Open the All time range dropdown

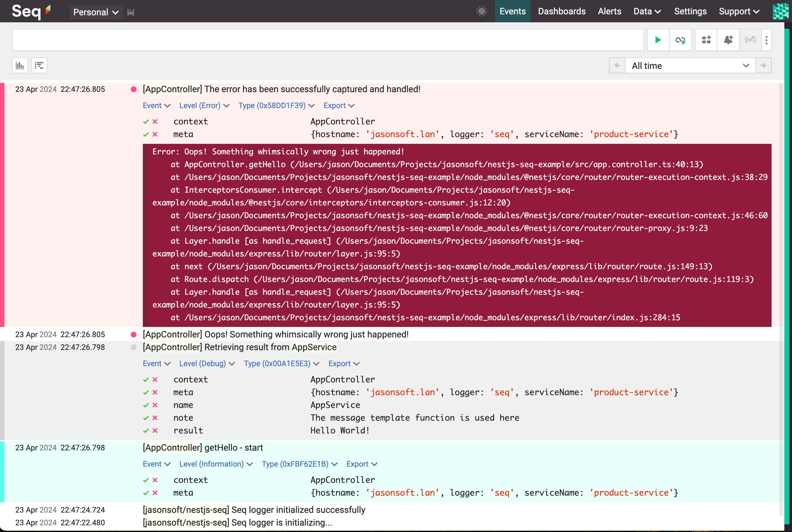coord(690,65)
